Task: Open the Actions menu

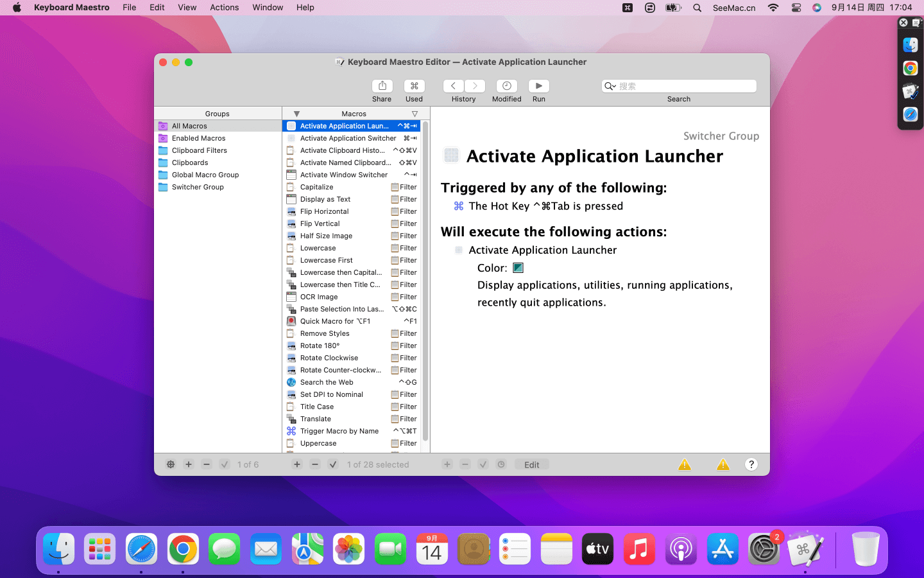Action: click(x=225, y=8)
